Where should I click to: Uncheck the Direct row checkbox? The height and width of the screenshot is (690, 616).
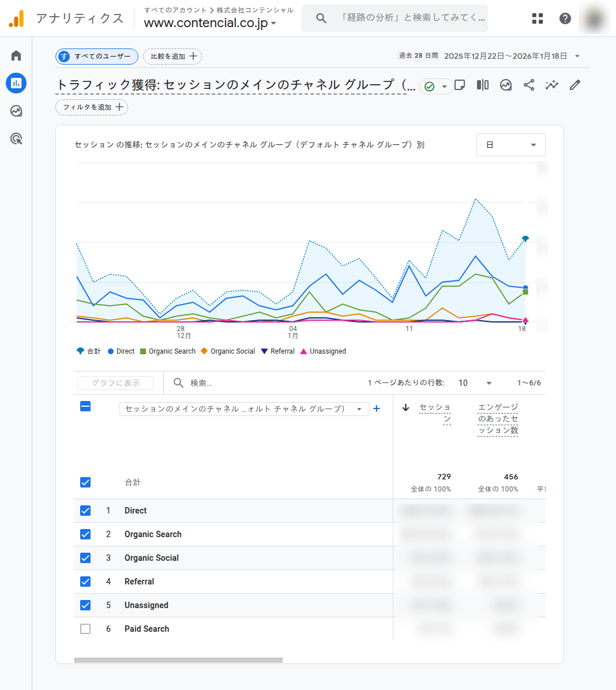pos(85,511)
